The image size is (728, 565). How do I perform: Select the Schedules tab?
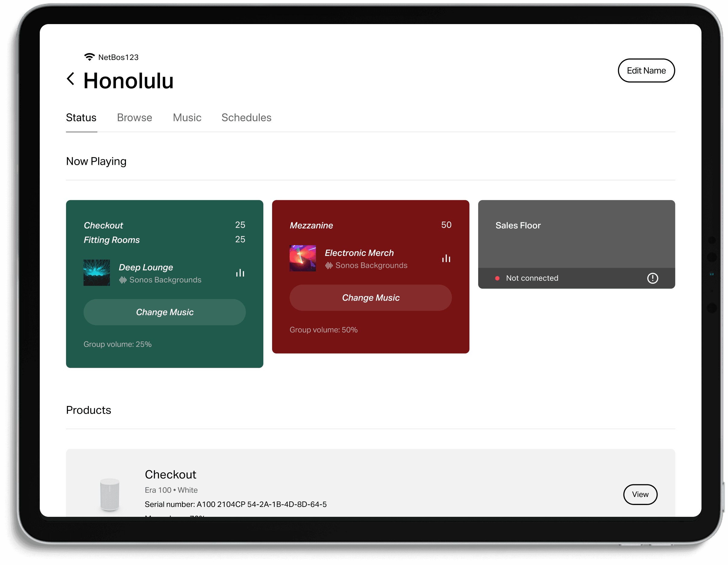[x=246, y=117]
